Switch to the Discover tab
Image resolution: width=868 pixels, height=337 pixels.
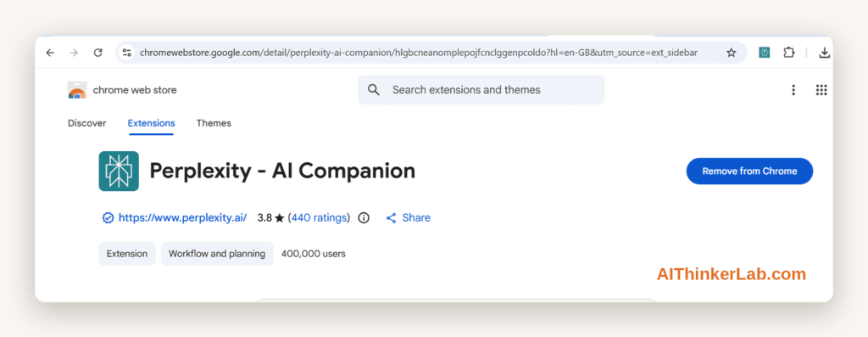[87, 123]
